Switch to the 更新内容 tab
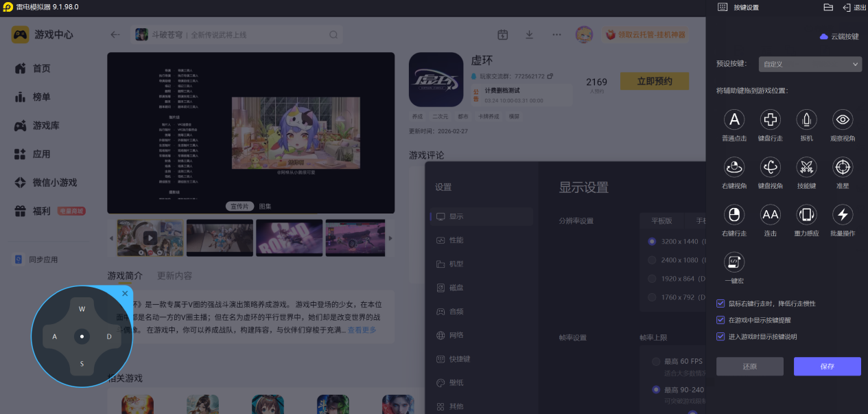The image size is (868, 414). (174, 275)
